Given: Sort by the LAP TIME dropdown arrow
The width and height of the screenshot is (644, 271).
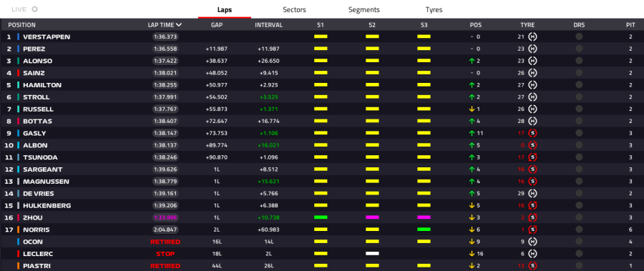Looking at the screenshot, I should 179,24.
